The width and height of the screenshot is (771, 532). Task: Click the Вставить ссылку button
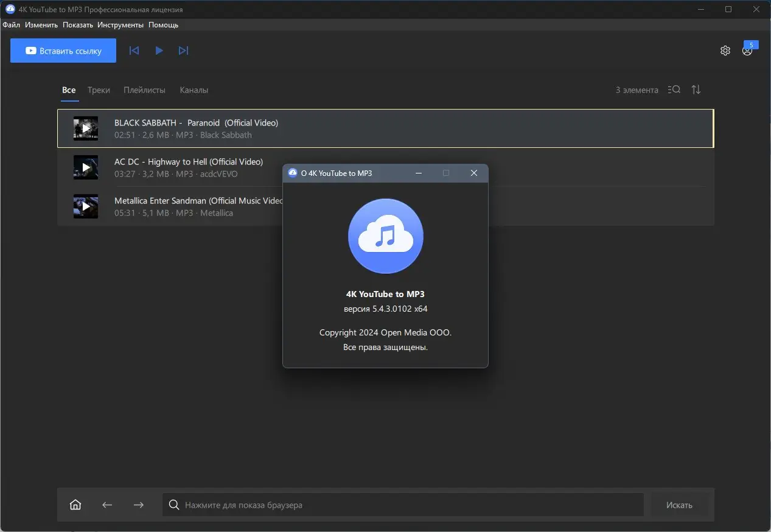tap(63, 51)
